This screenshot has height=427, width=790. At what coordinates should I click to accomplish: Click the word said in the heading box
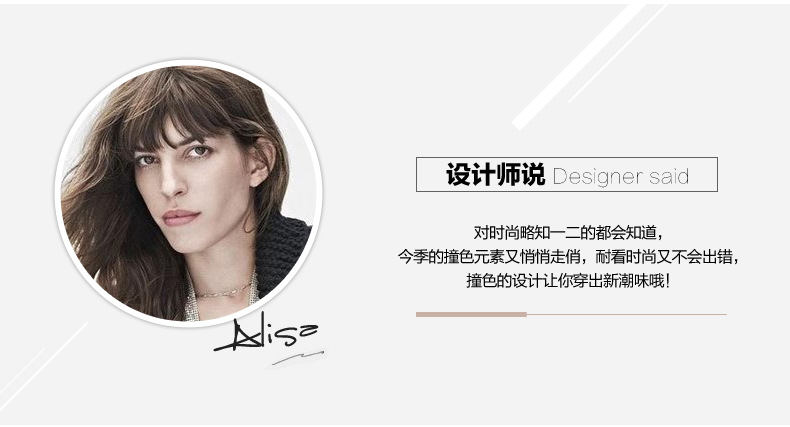[x=669, y=176]
